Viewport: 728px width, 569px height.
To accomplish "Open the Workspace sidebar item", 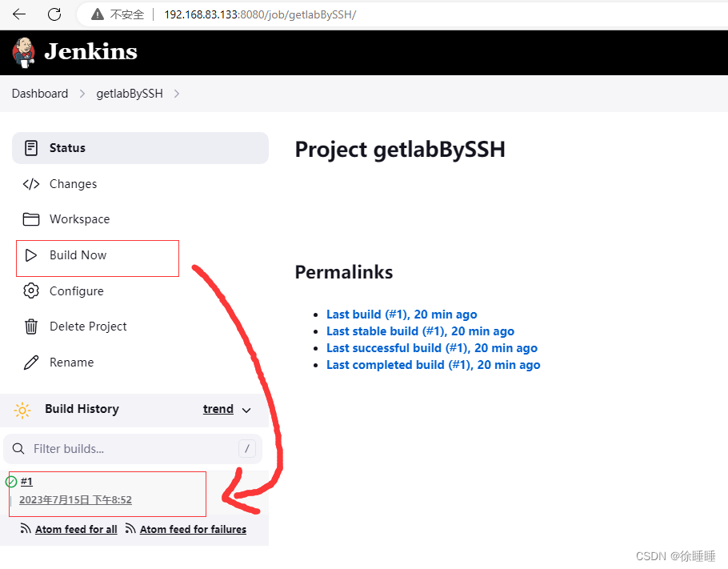I will pos(140,219).
